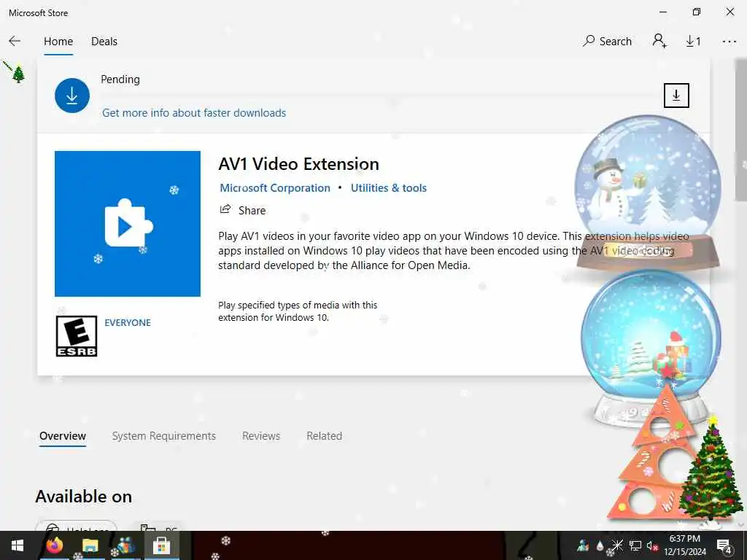The width and height of the screenshot is (747, 560).
Task: Click the 'AV1 Video Extension' title
Action: 298,164
